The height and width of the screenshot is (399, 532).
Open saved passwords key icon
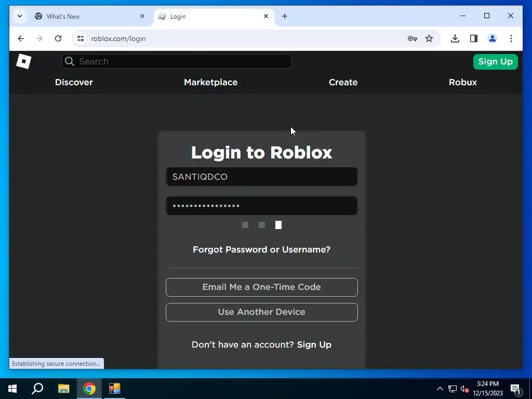point(412,38)
